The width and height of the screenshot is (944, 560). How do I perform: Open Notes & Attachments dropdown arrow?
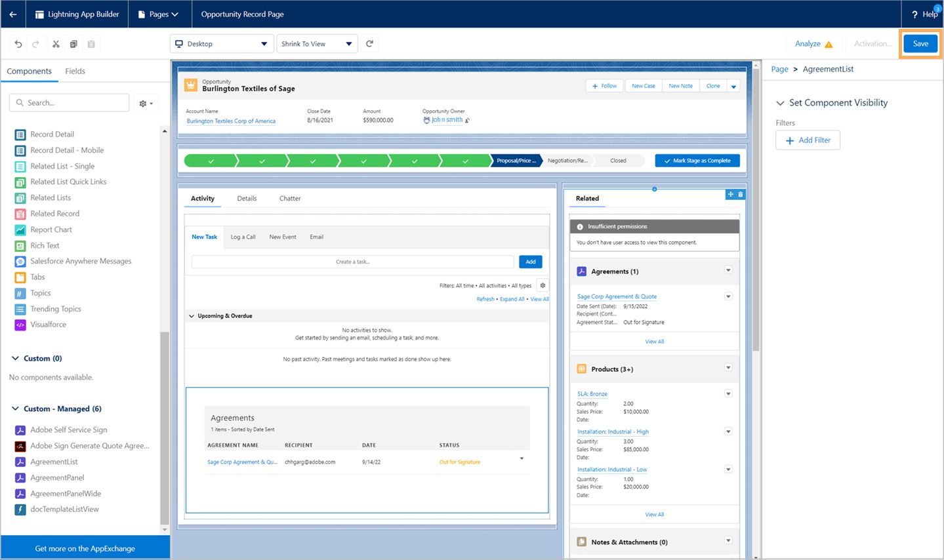click(x=728, y=540)
